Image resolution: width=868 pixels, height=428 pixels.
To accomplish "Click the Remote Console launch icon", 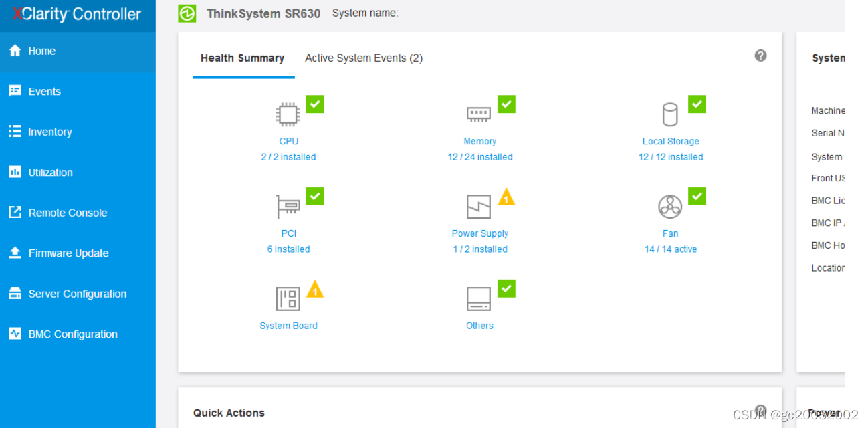I will (15, 213).
